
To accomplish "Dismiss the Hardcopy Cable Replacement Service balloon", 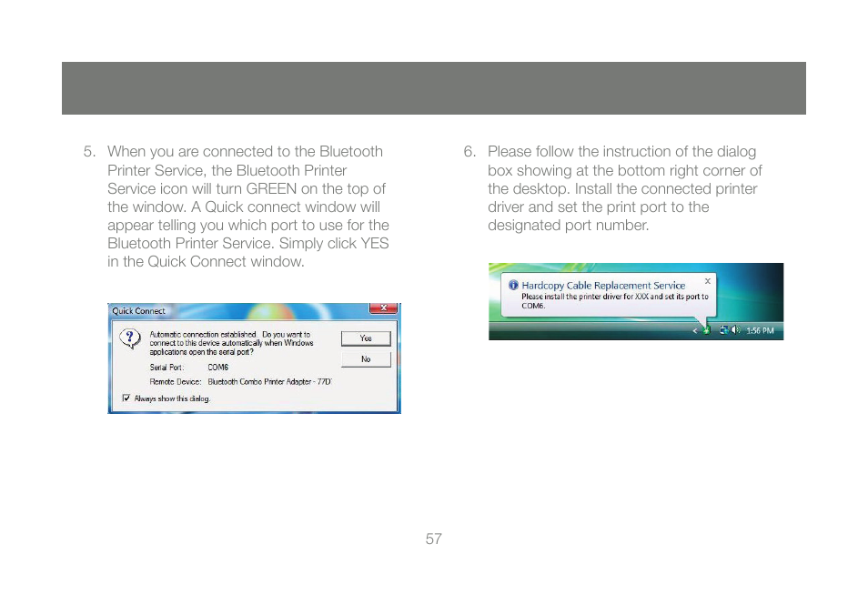I will click(708, 281).
